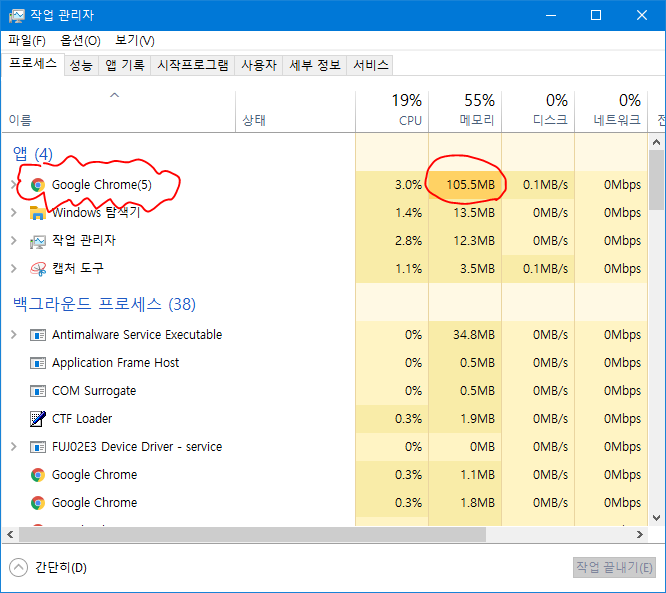This screenshot has width=666, height=593.
Task: Sort by the 메모리 column header
Action: (x=465, y=111)
